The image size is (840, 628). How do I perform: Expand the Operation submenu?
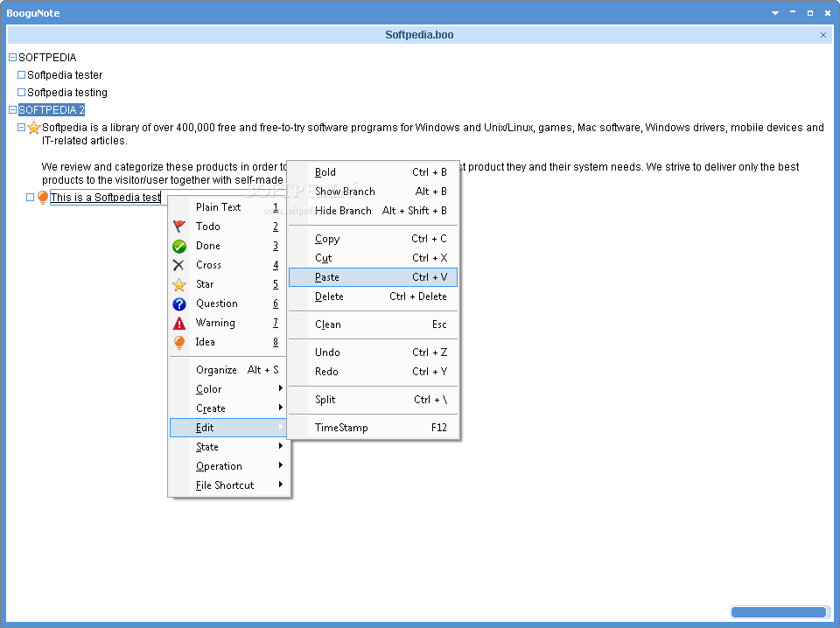pyautogui.click(x=228, y=466)
